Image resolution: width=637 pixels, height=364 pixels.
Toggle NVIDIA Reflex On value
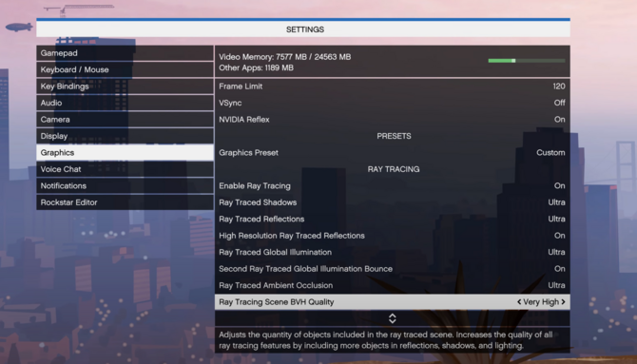559,120
